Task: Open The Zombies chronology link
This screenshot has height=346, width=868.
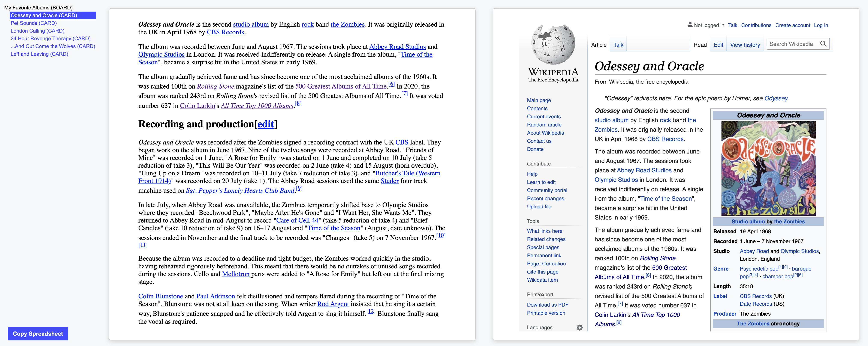Action: click(753, 323)
